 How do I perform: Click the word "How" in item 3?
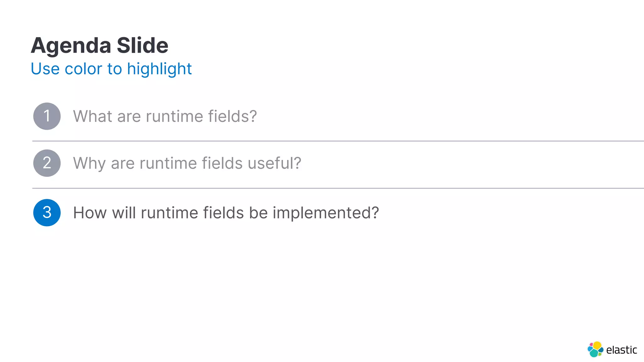pos(90,213)
